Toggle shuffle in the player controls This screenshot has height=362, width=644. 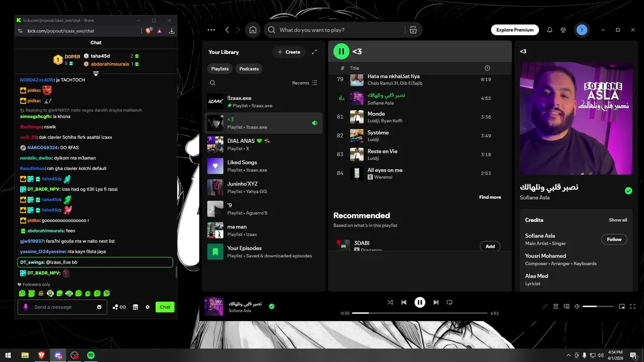click(x=390, y=302)
